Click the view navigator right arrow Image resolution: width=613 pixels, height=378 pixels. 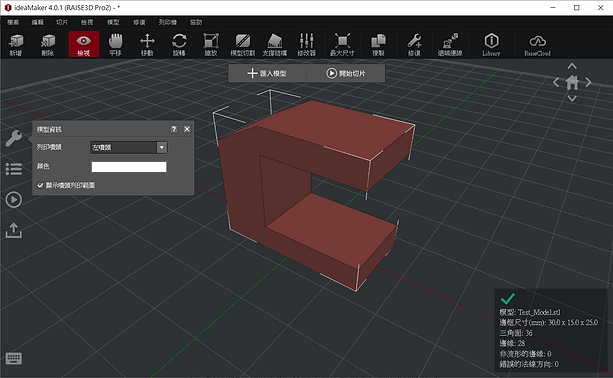[588, 82]
